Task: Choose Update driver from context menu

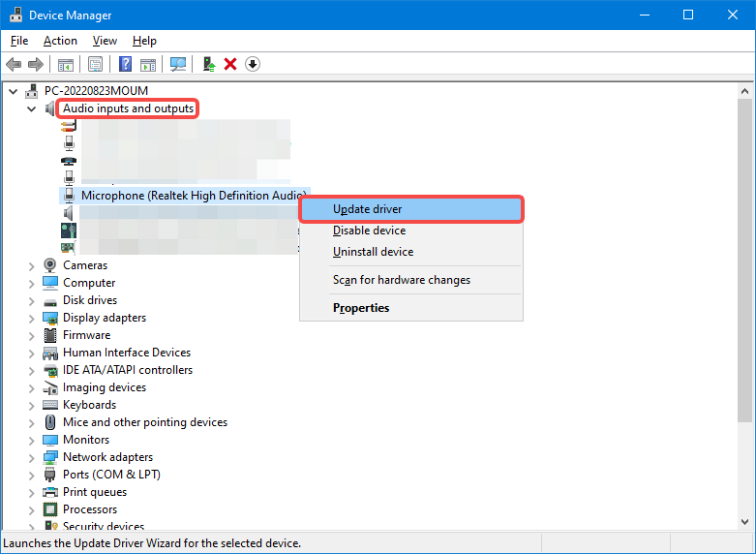Action: pos(411,209)
